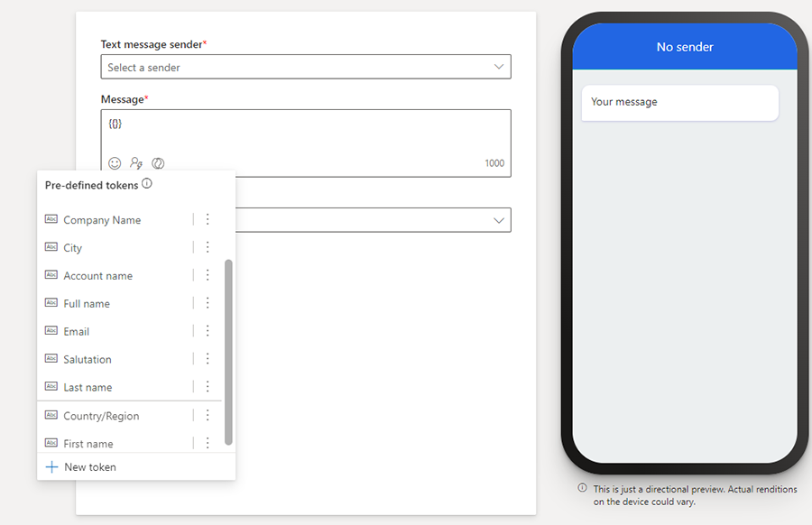The image size is (812, 525).
Task: Open more options for the Company Name token
Action: (x=208, y=219)
